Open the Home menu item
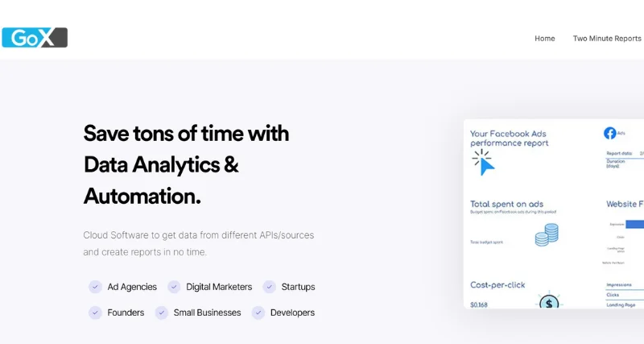 (544, 39)
